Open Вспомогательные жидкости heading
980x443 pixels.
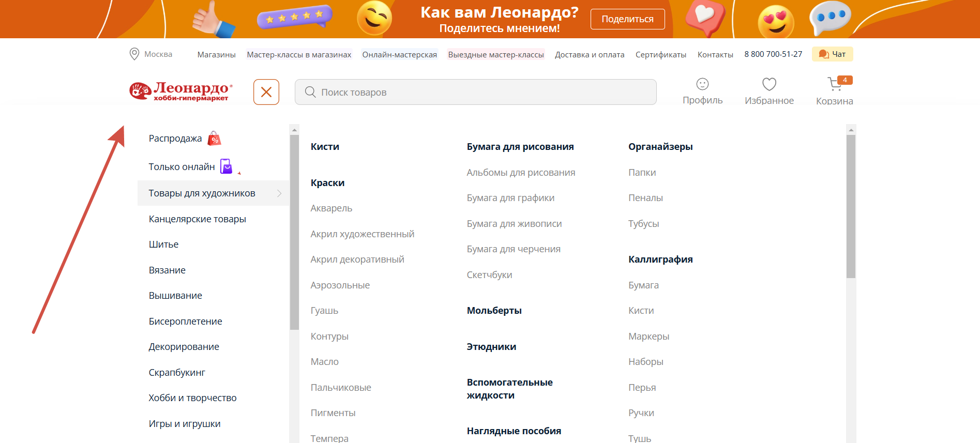pos(509,389)
